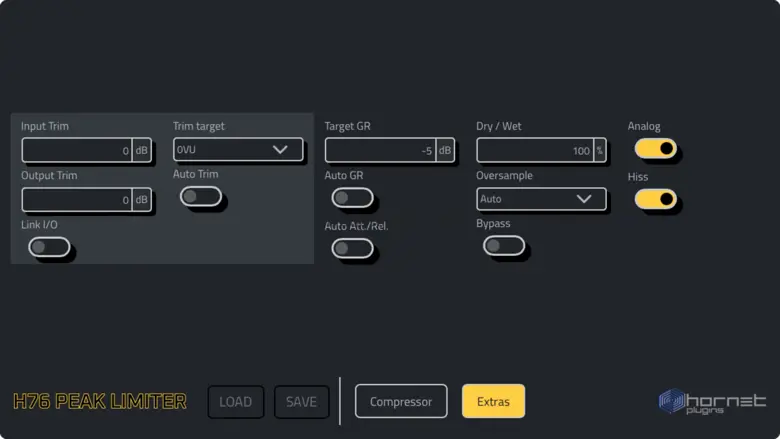Click the HoRNet plugins logo
The width and height of the screenshot is (780, 439).
pos(712,402)
